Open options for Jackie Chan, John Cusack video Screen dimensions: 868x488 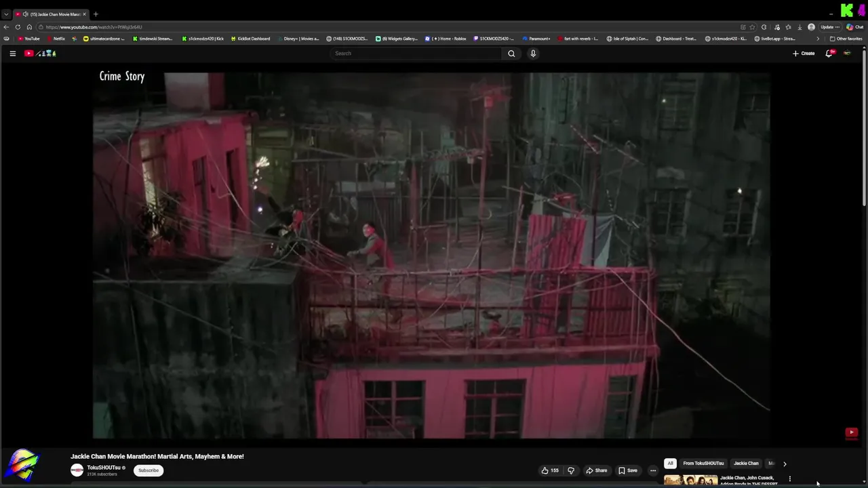pyautogui.click(x=789, y=479)
